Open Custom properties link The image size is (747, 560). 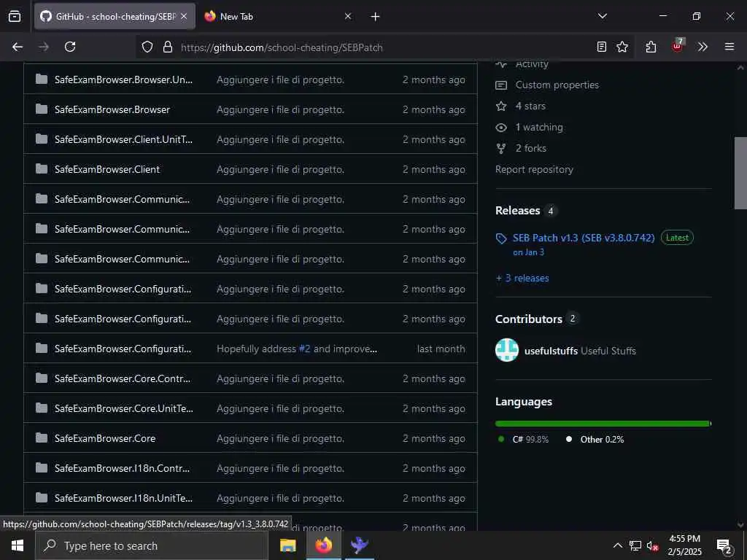pos(557,85)
